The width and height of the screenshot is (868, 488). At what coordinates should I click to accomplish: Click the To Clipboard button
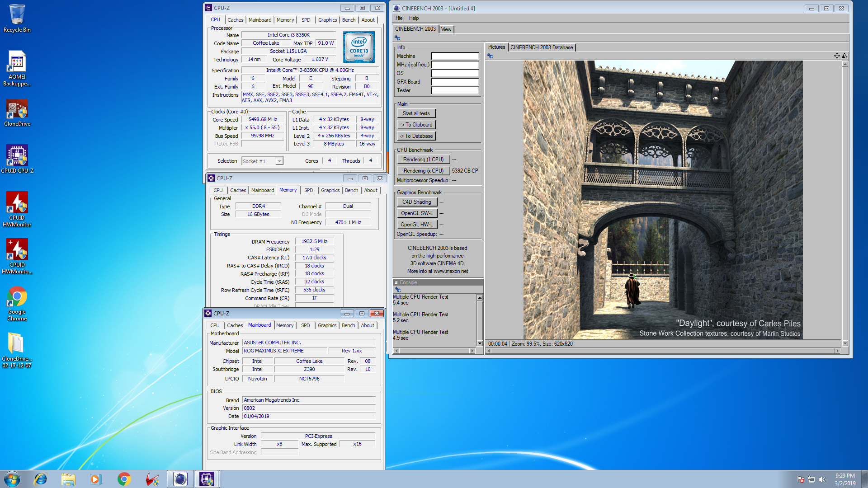(416, 125)
